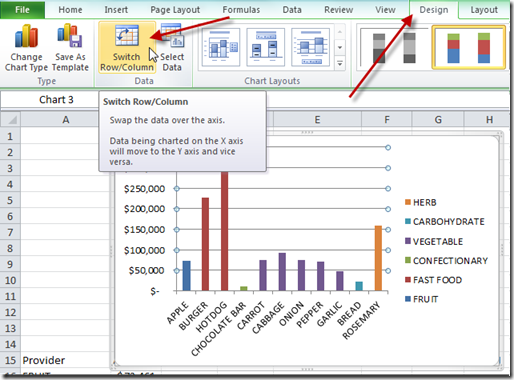
Task: Choose the second chart layout thumbnail
Action: (x=265, y=47)
